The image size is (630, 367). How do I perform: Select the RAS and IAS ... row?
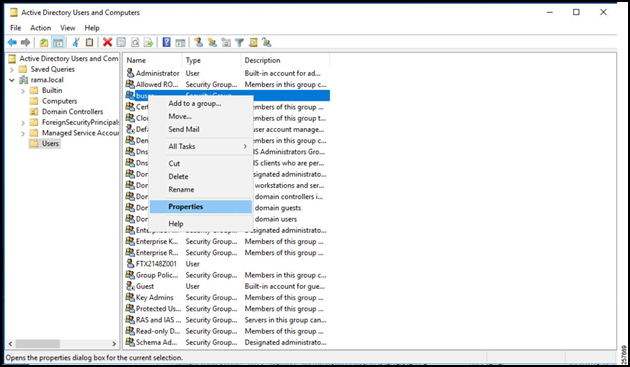227,320
